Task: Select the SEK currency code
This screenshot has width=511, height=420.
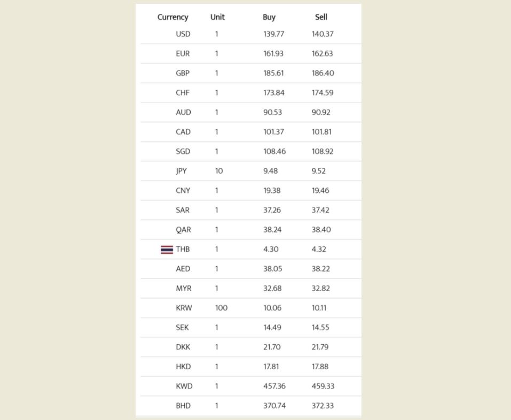Action: [182, 328]
